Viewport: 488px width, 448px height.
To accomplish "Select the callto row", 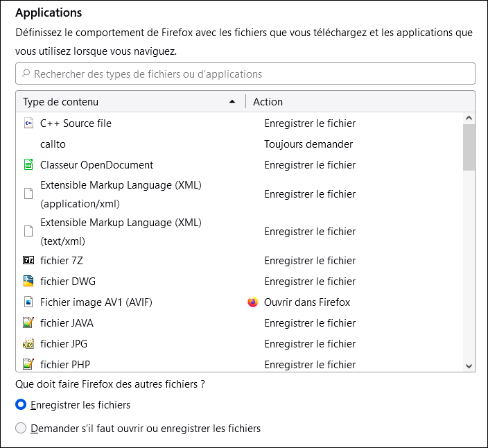I will [x=239, y=144].
